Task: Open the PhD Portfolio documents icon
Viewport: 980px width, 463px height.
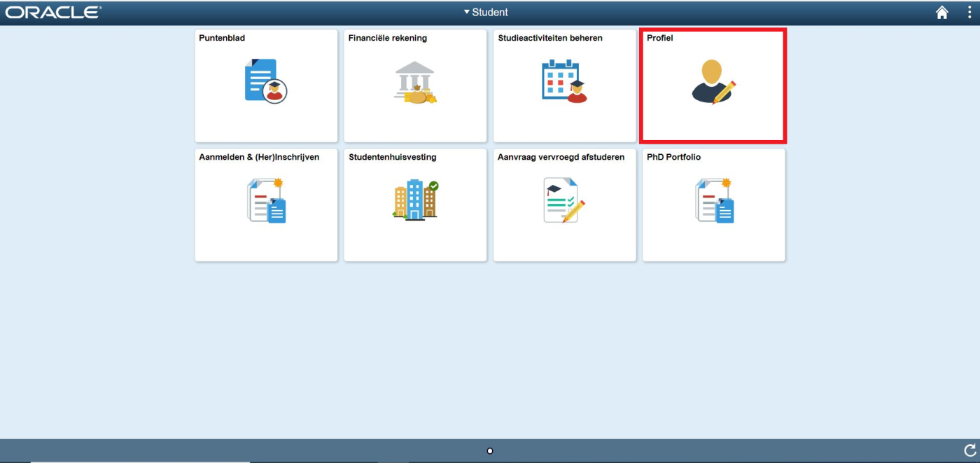Action: pos(714,200)
